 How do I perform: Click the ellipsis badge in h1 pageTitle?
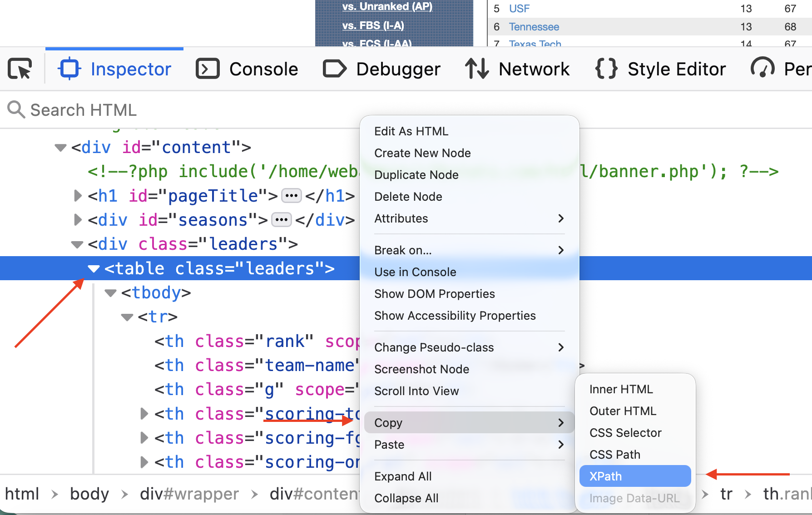(x=291, y=196)
